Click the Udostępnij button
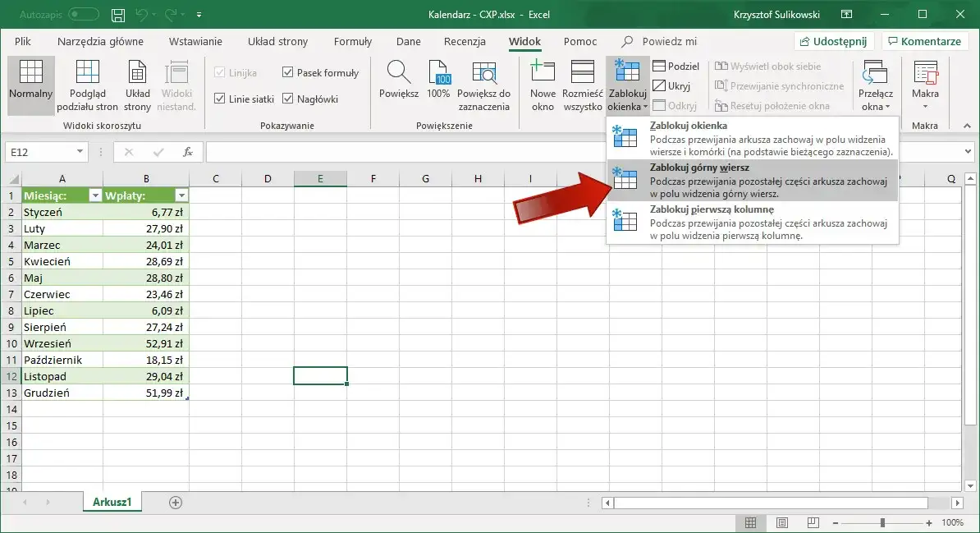 pos(834,42)
